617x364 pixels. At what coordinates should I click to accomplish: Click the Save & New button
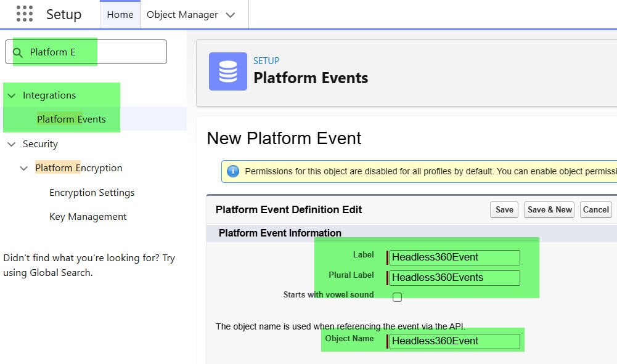(549, 209)
